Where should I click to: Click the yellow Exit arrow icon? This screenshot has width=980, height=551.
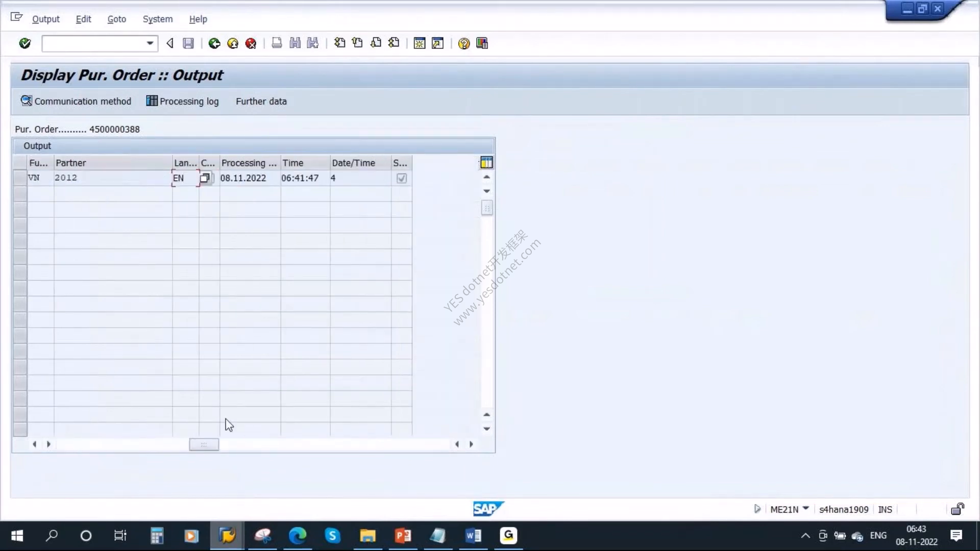233,43
